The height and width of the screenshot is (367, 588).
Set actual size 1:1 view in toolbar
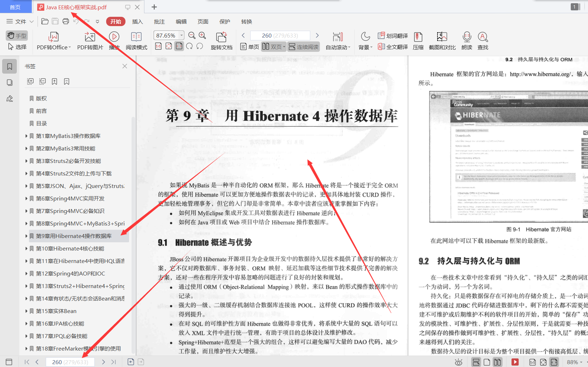tap(158, 46)
